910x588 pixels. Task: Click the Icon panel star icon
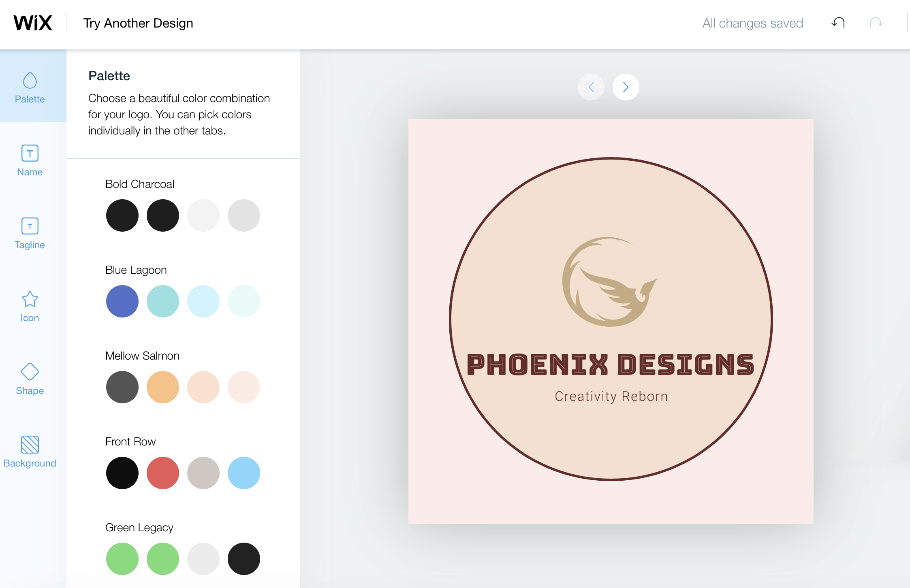click(x=30, y=299)
